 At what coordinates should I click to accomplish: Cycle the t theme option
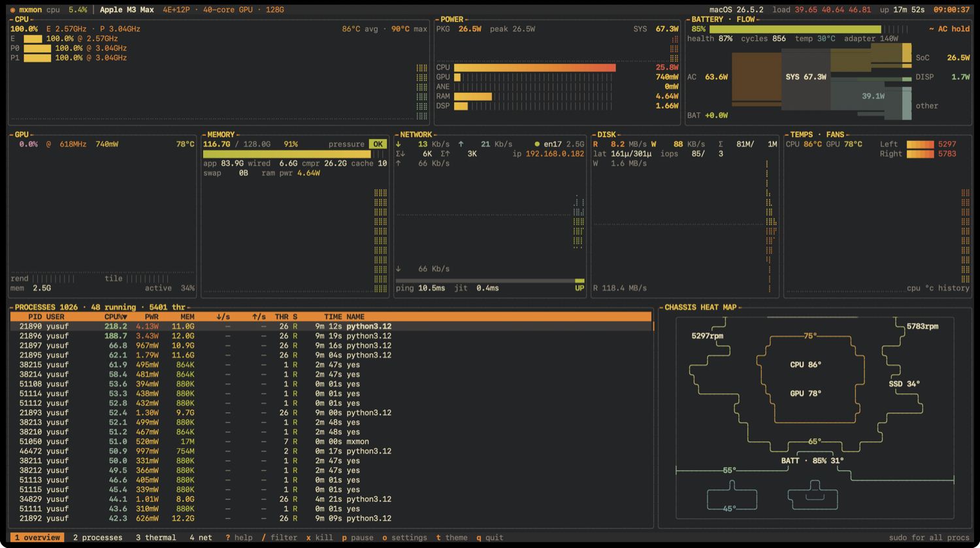click(x=452, y=538)
